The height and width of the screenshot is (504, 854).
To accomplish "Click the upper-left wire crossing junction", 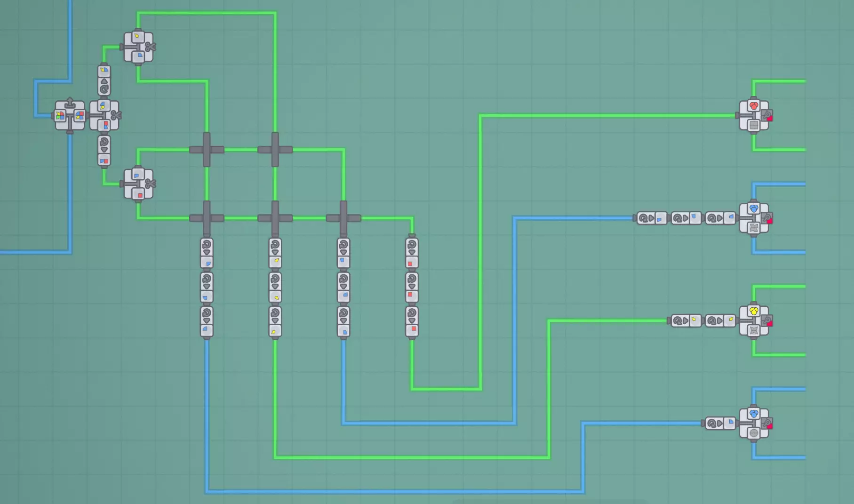I will point(207,150).
